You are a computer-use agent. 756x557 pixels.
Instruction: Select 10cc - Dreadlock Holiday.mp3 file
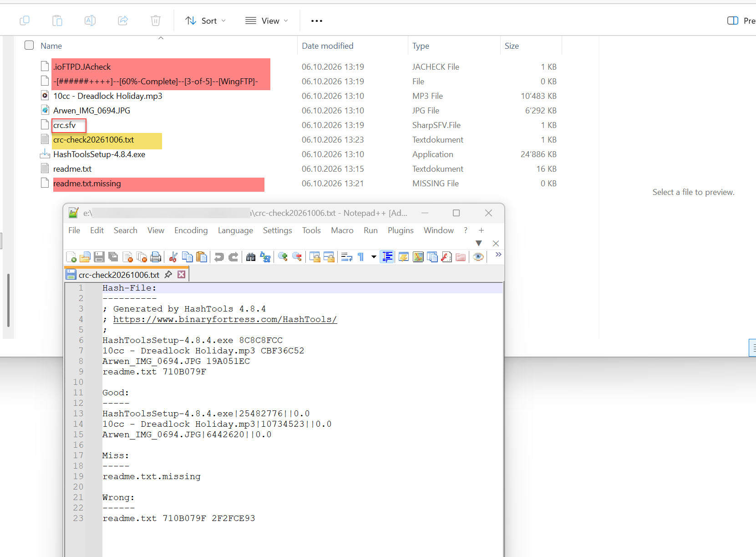coord(107,96)
